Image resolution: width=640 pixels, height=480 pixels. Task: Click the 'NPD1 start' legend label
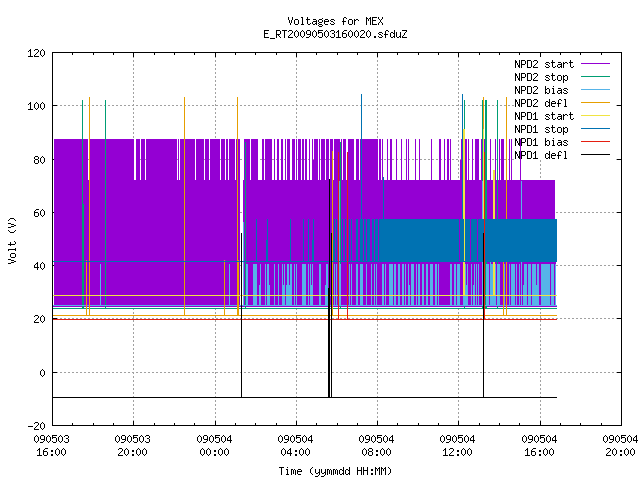[544, 116]
